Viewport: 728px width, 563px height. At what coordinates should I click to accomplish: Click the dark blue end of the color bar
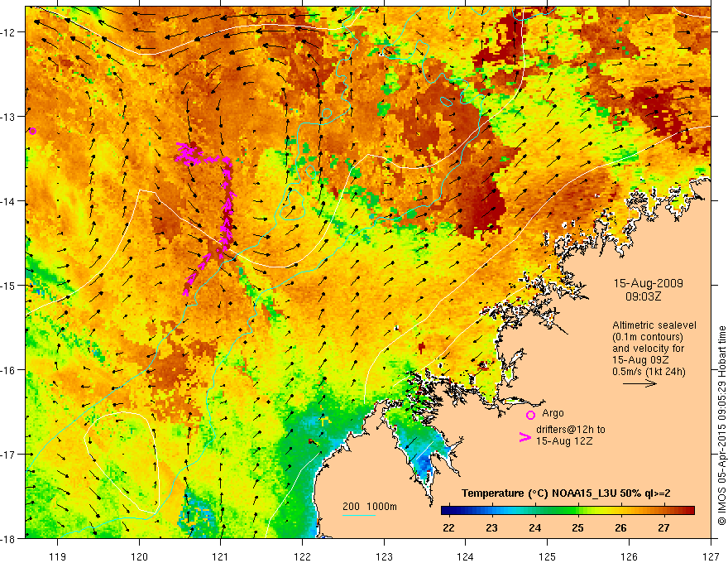pyautogui.click(x=445, y=511)
